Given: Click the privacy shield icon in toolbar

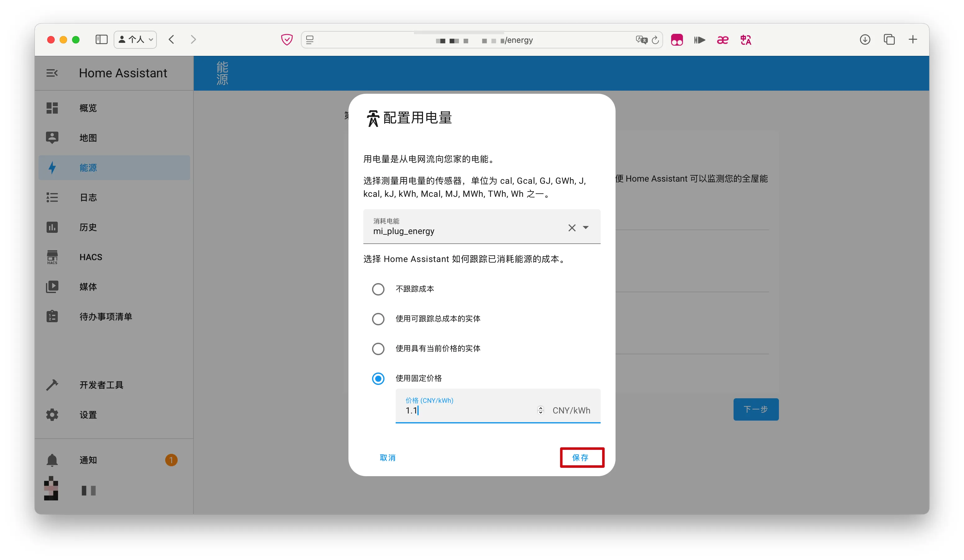Looking at the screenshot, I should (287, 39).
